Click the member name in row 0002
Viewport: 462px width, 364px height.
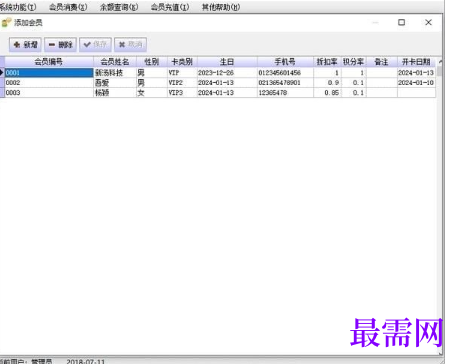coord(115,83)
